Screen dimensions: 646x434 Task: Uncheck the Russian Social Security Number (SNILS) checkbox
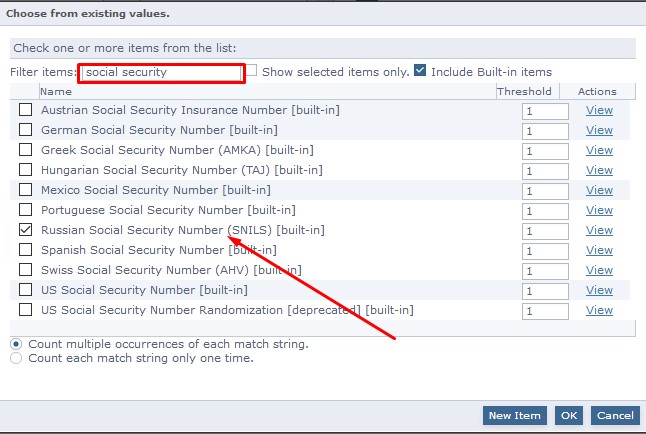(x=26, y=230)
